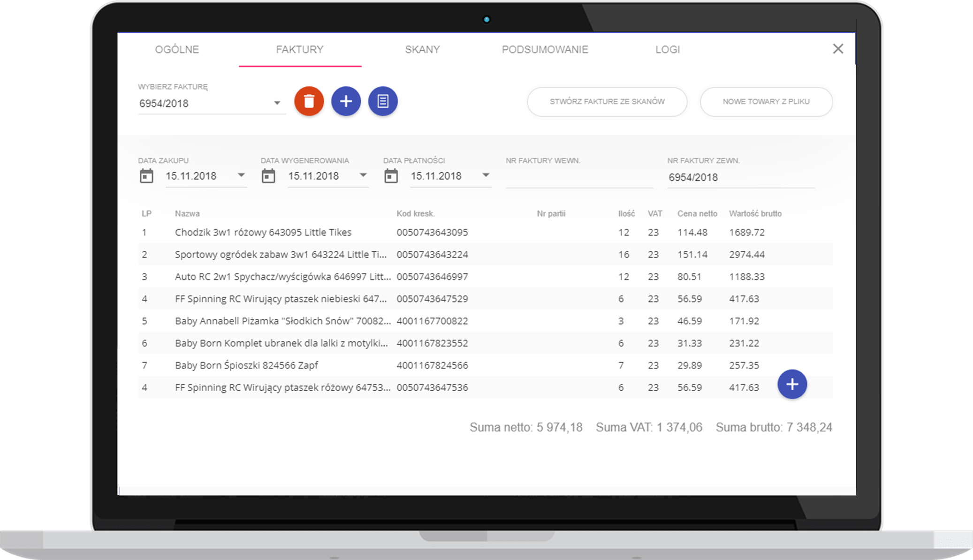This screenshot has height=560, width=973.
Task: Close the invoice dialog
Action: pos(838,49)
